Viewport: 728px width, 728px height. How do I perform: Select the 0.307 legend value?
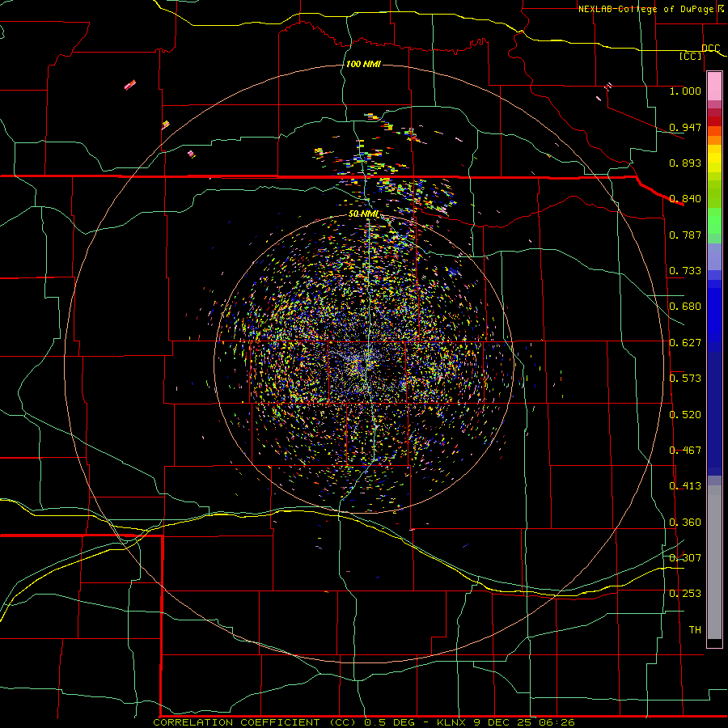click(x=685, y=557)
